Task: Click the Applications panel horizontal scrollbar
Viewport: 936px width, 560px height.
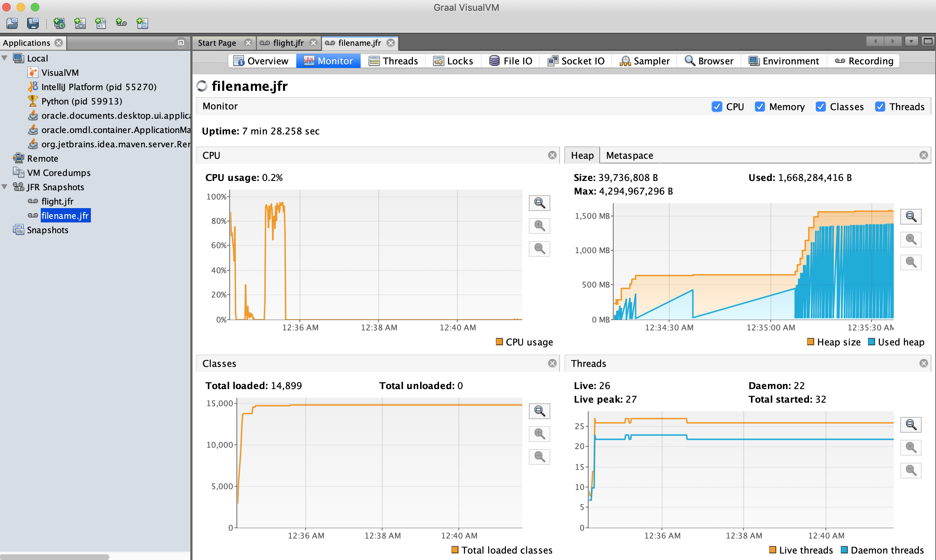Action: (55, 557)
